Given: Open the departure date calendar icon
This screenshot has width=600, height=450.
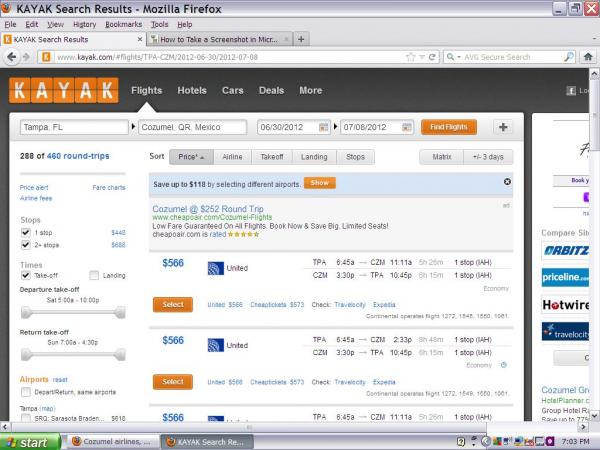Looking at the screenshot, I should tap(324, 128).
